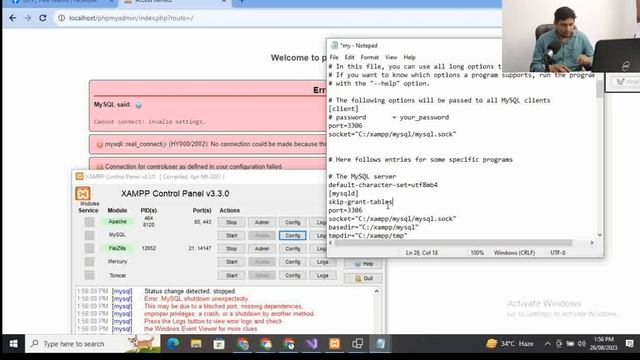
Task: Stop the FileZilla module
Action: coord(231,249)
